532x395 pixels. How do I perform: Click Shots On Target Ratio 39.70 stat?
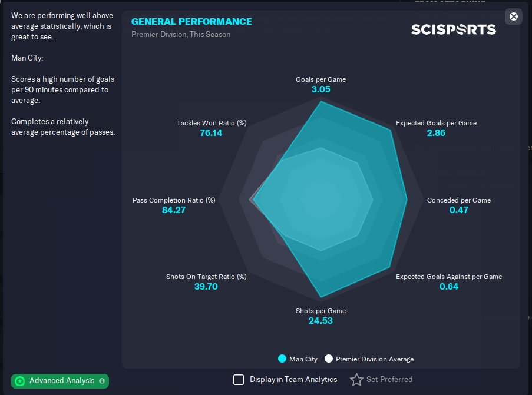(206, 281)
